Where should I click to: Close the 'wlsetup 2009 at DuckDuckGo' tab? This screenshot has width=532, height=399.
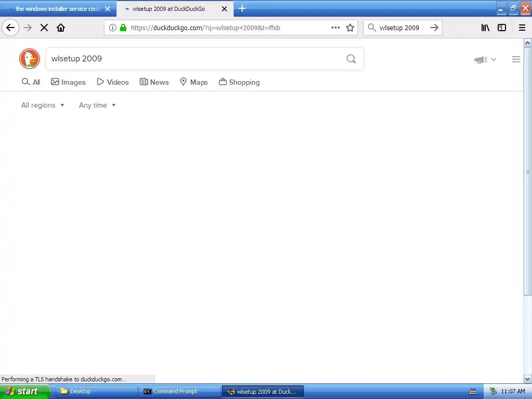click(x=224, y=9)
